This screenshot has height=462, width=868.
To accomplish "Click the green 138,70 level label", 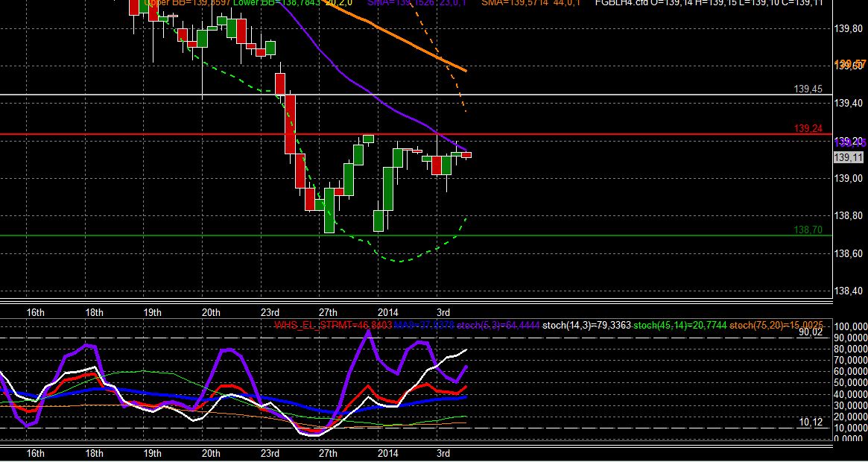I will 808,230.
